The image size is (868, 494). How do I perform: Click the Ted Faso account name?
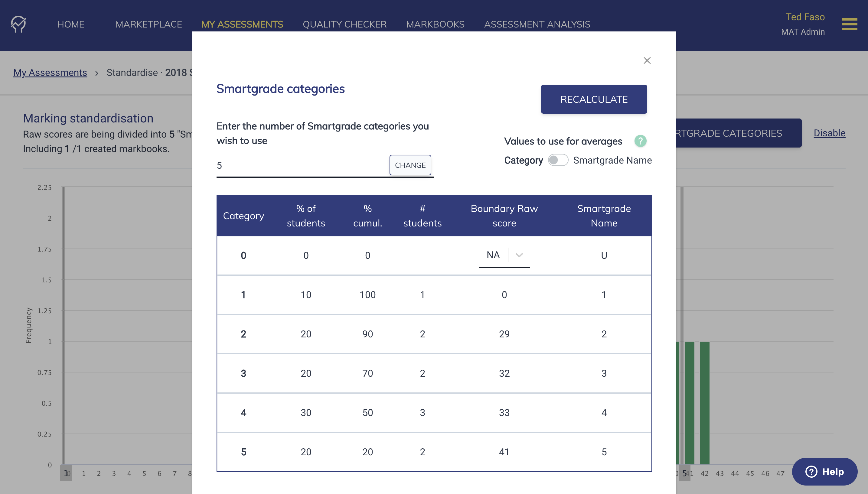(x=804, y=17)
